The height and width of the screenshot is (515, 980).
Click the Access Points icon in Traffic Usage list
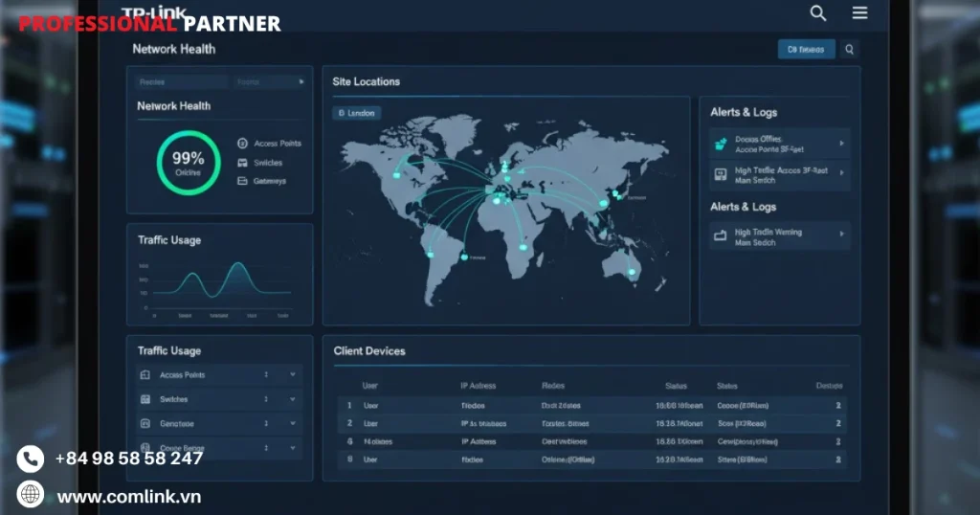[x=145, y=375]
